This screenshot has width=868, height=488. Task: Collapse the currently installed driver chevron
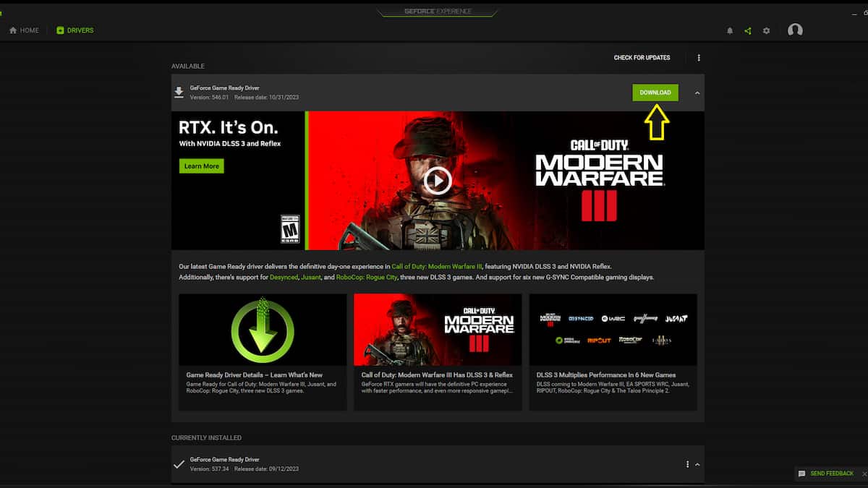coord(697,464)
